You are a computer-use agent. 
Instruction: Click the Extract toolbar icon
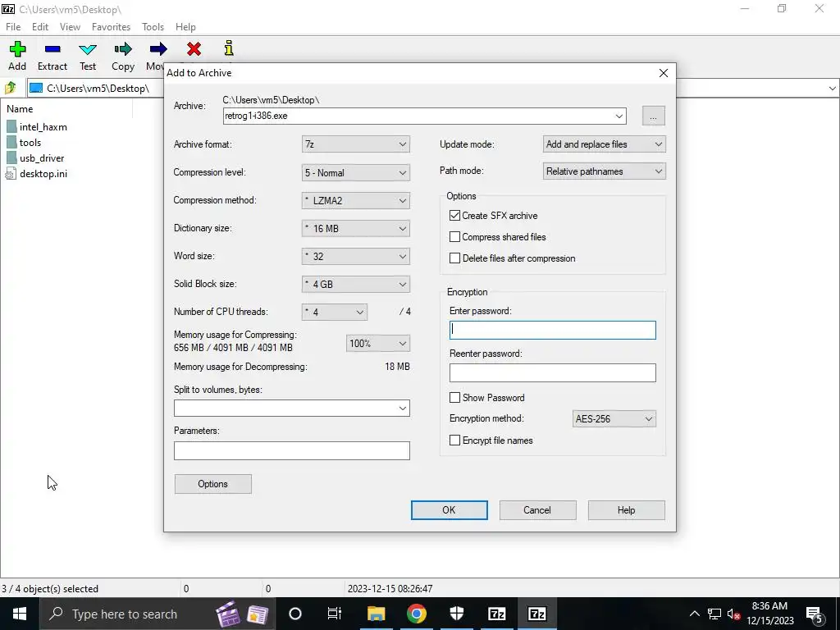pyautogui.click(x=52, y=49)
